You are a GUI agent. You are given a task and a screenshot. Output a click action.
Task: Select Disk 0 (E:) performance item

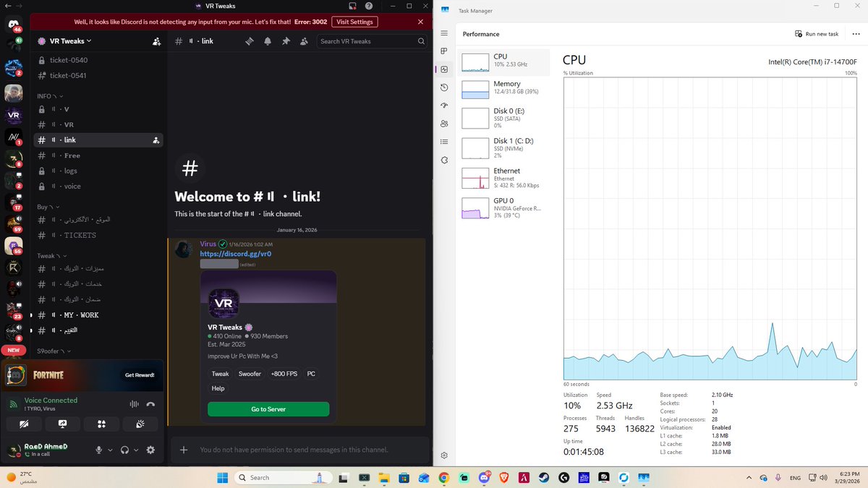point(503,117)
